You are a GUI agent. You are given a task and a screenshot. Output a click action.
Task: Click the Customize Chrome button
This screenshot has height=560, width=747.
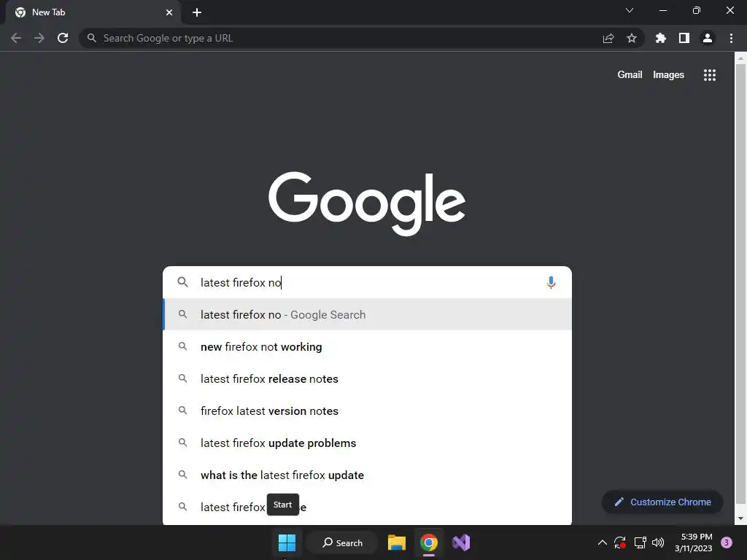click(662, 502)
